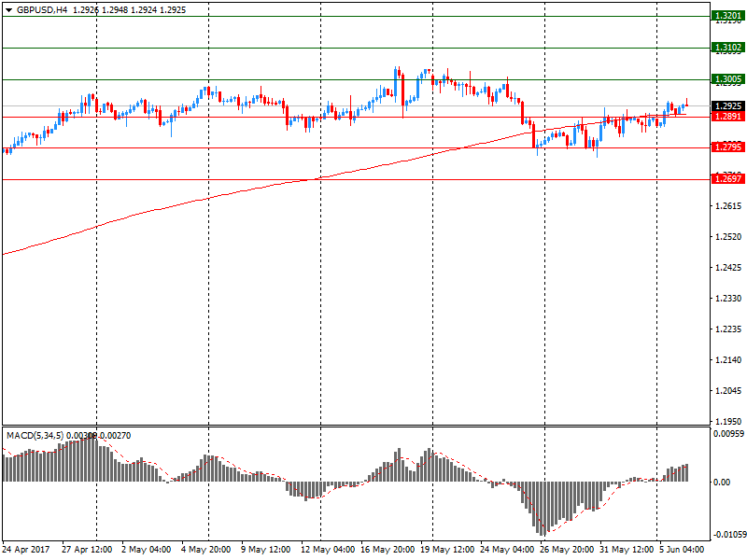The height and width of the screenshot is (560, 747).
Task: Click the 4 May 20:00 time label
Action: pyautogui.click(x=205, y=550)
